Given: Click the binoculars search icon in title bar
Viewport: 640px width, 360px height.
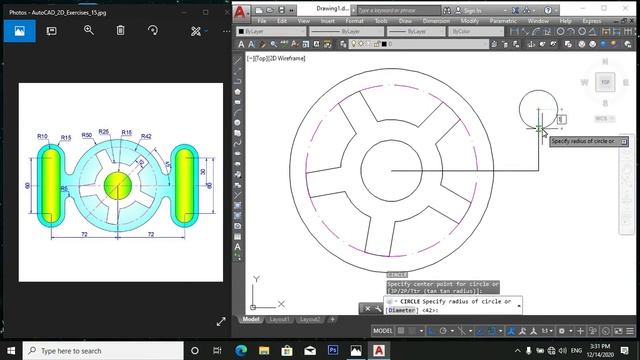Looking at the screenshot, I should point(447,10).
